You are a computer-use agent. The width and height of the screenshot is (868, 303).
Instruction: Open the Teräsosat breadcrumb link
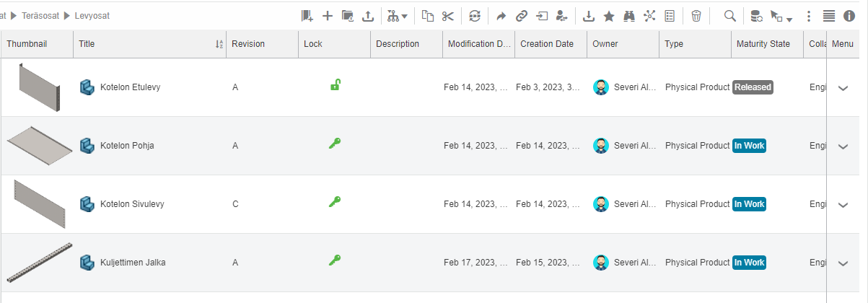click(x=40, y=15)
